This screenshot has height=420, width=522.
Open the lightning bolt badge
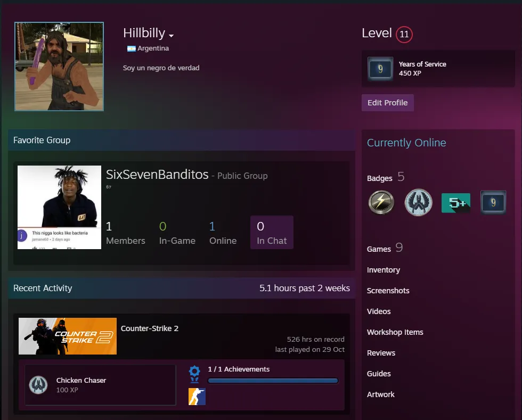click(x=381, y=202)
